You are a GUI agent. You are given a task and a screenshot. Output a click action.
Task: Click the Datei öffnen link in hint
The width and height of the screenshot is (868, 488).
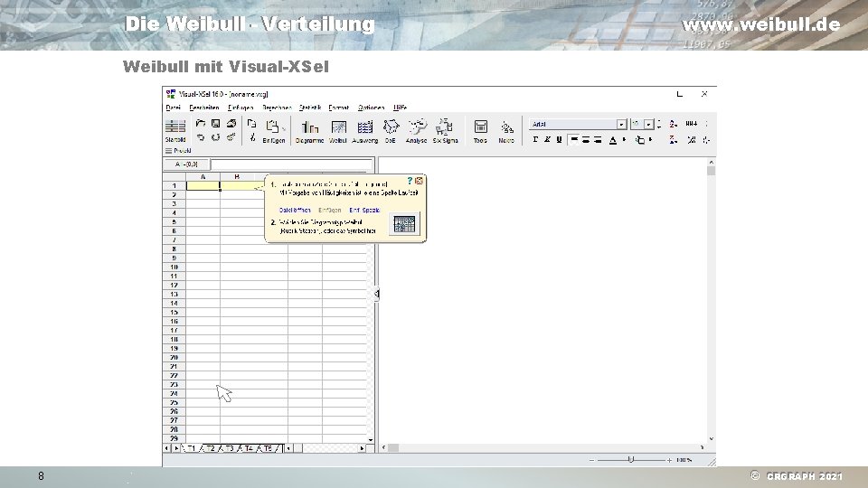[295, 211]
